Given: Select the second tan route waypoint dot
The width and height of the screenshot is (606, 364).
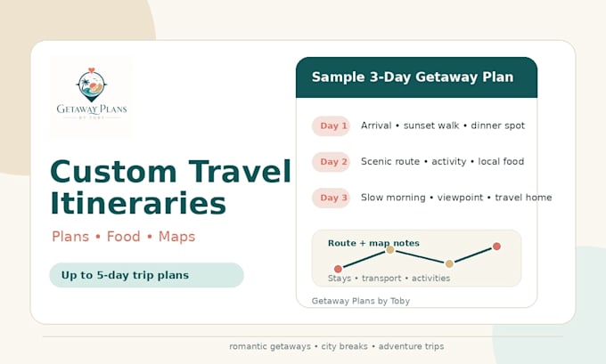Looking at the screenshot, I should click(449, 263).
